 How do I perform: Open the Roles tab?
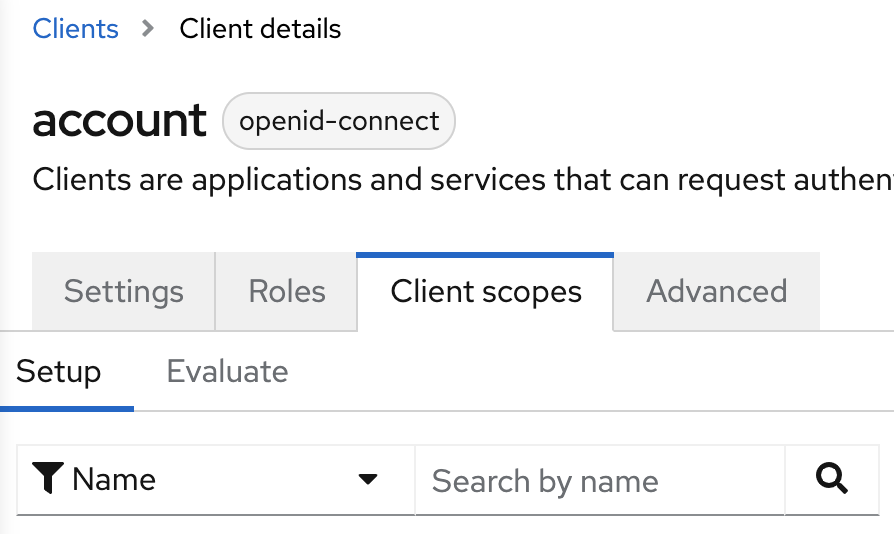point(286,291)
